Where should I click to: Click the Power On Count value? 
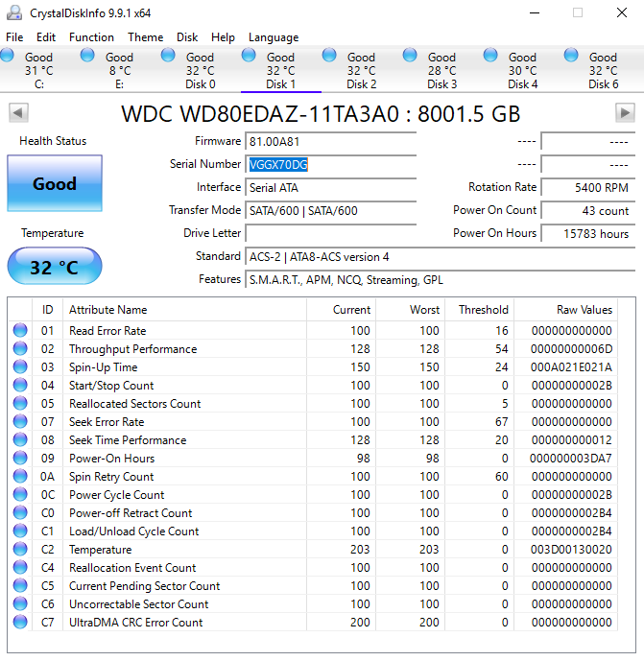[x=588, y=210]
